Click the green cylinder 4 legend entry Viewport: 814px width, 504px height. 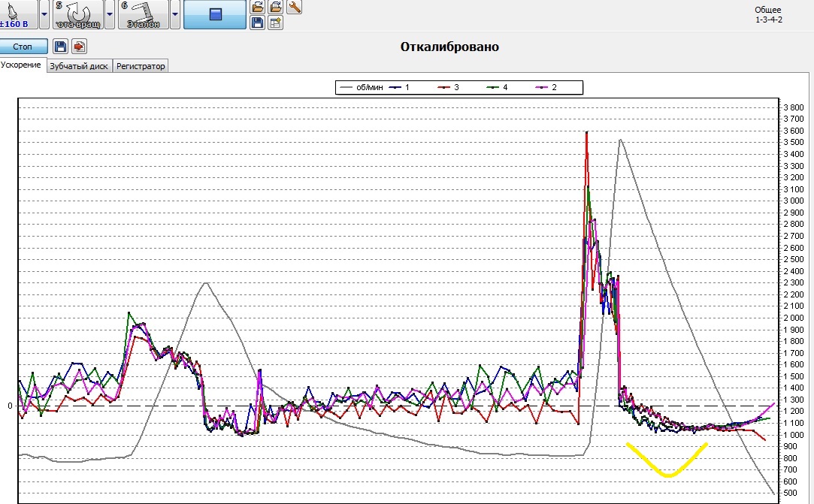coord(498,87)
